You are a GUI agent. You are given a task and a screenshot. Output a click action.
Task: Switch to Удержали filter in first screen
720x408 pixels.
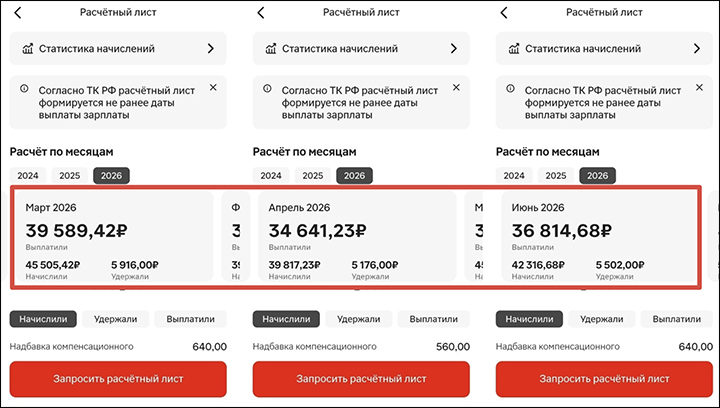click(116, 319)
